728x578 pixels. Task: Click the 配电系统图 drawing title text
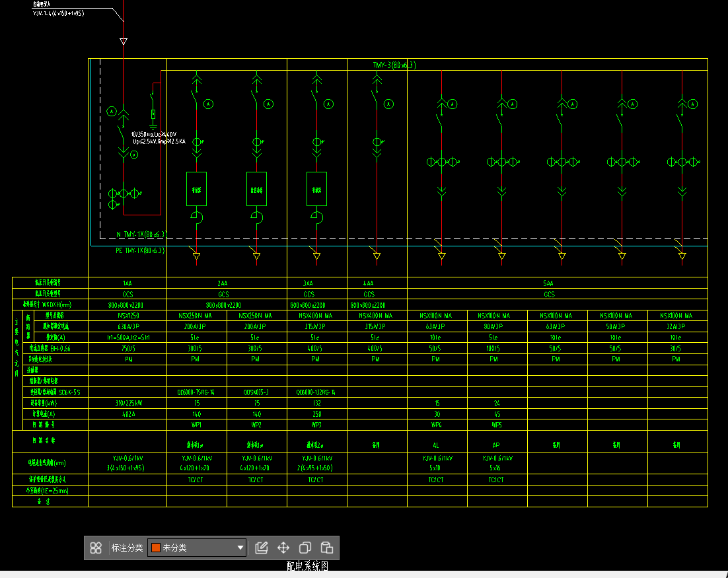(307, 566)
